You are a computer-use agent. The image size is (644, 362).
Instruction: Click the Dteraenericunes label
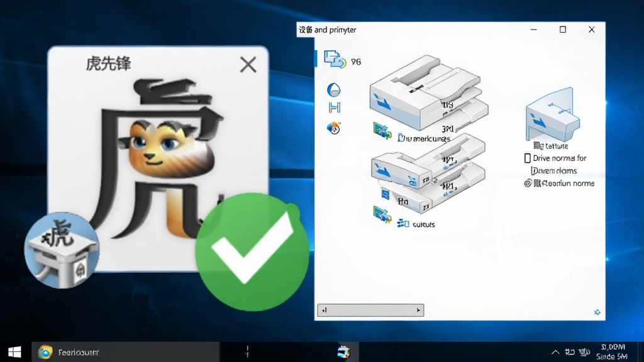pyautogui.click(x=424, y=138)
